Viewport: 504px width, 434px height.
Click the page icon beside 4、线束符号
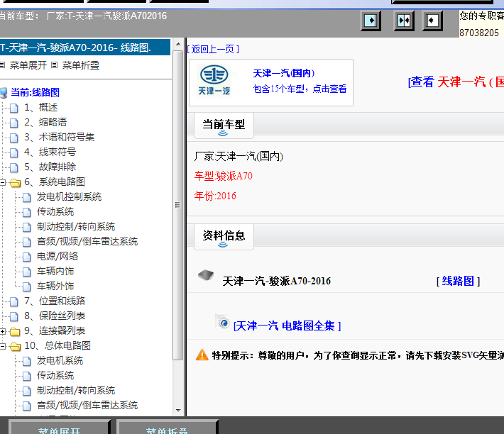click(13, 152)
